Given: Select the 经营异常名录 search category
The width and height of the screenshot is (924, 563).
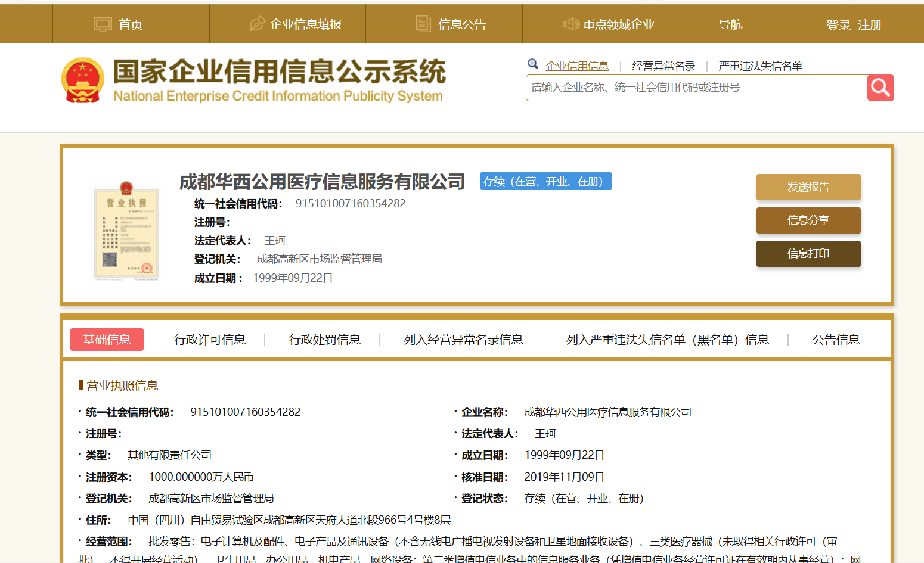Looking at the screenshot, I should pos(663,66).
